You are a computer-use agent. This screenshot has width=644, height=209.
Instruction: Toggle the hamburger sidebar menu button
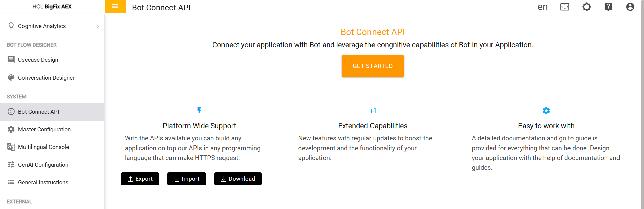115,7
